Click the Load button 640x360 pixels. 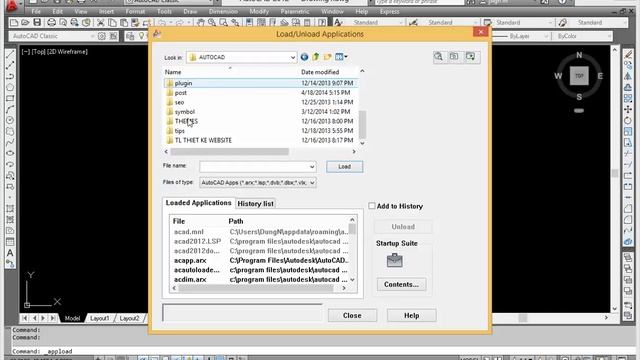[x=344, y=167]
